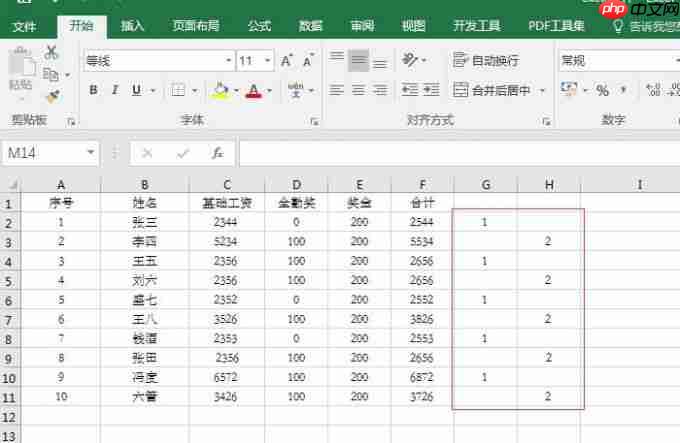
Task: Click the 基础工资 header cell
Action: 227,203
